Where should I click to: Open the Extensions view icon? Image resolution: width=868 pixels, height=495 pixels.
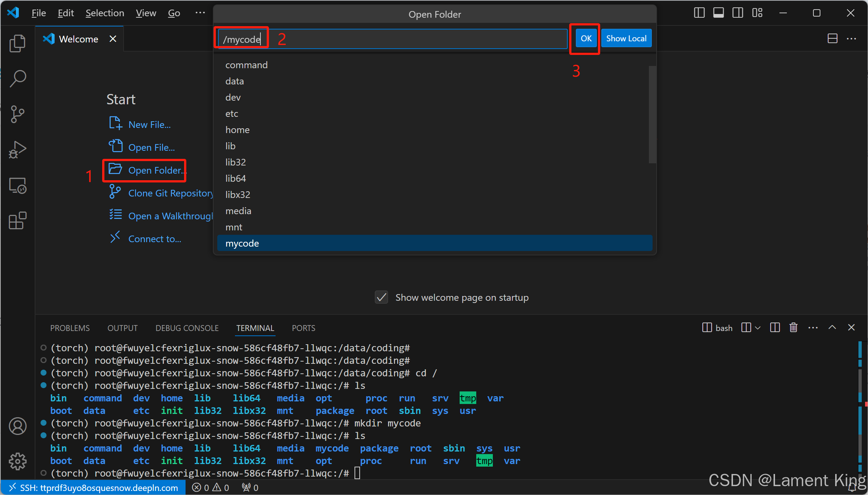pyautogui.click(x=17, y=220)
